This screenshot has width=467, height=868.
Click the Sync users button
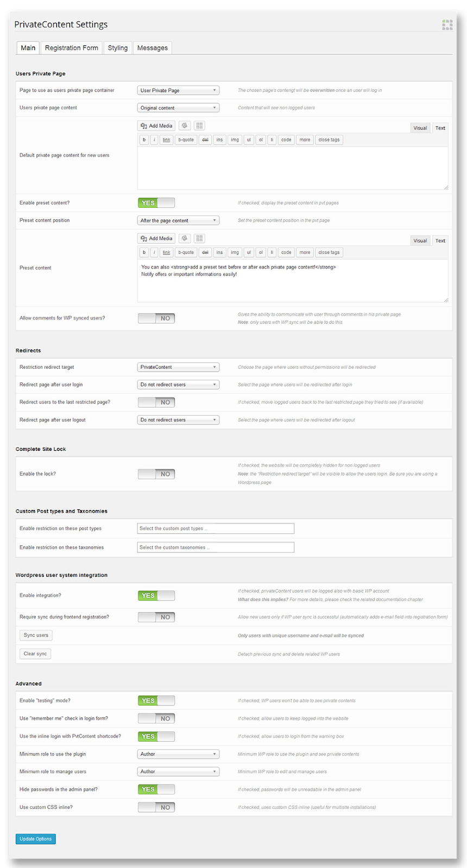[36, 635]
